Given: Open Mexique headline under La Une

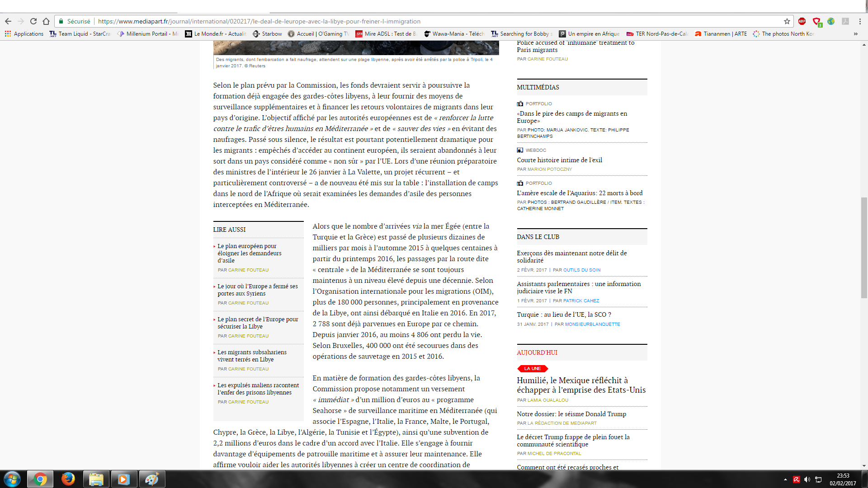Looking at the screenshot, I should point(581,385).
